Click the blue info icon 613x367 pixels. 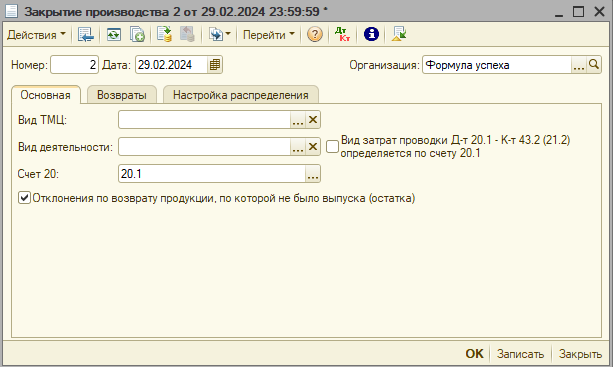tap(371, 34)
